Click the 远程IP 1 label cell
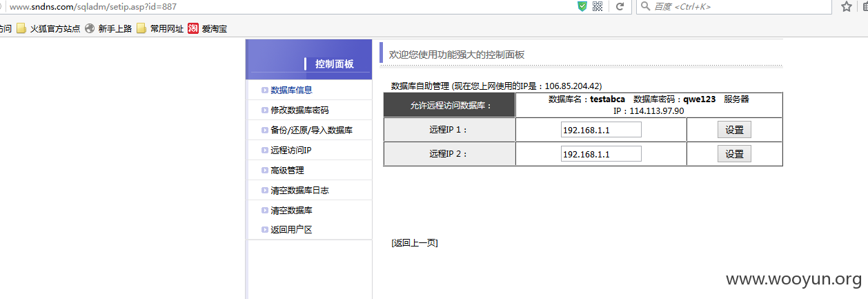 449,130
